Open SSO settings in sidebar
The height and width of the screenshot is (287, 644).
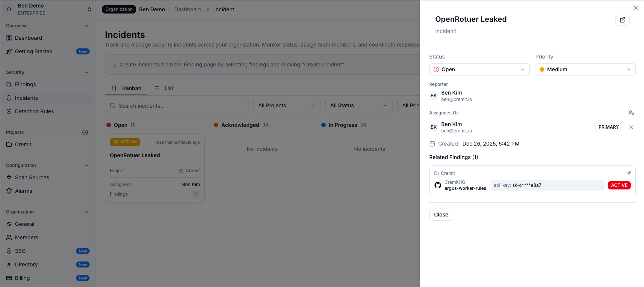pyautogui.click(x=48, y=251)
